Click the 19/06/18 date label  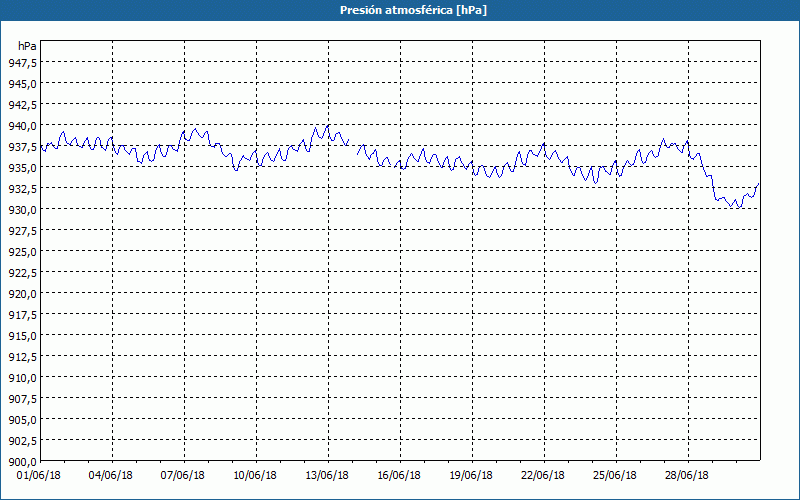click(x=471, y=476)
